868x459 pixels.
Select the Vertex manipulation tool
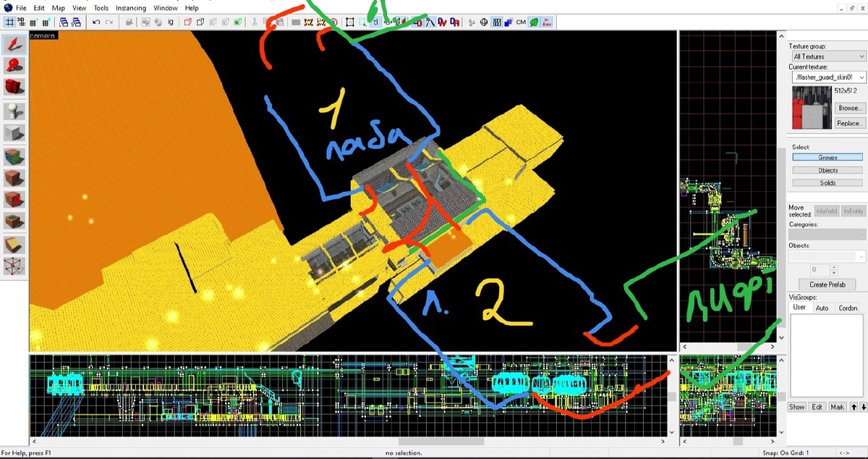click(x=14, y=266)
